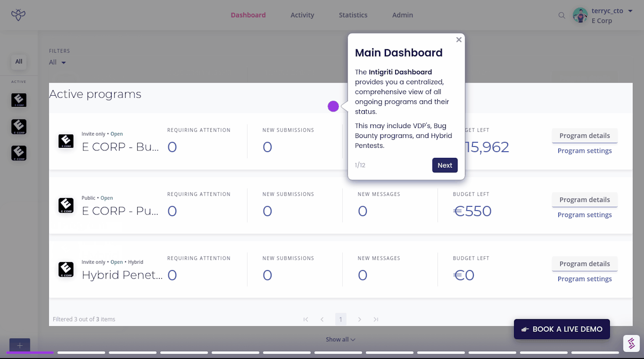Open Program details for the Hybrid Penetration program
This screenshot has height=359, width=644.
tap(584, 263)
